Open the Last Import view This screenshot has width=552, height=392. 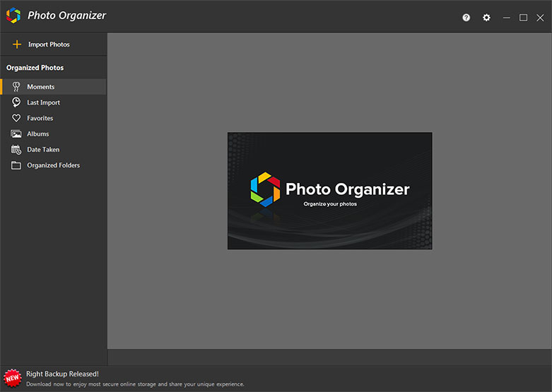[54, 102]
